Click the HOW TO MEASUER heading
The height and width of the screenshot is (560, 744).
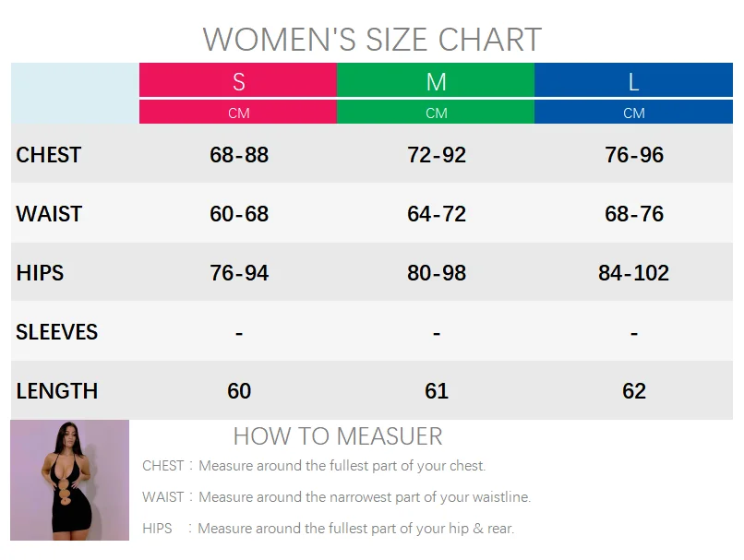click(338, 436)
